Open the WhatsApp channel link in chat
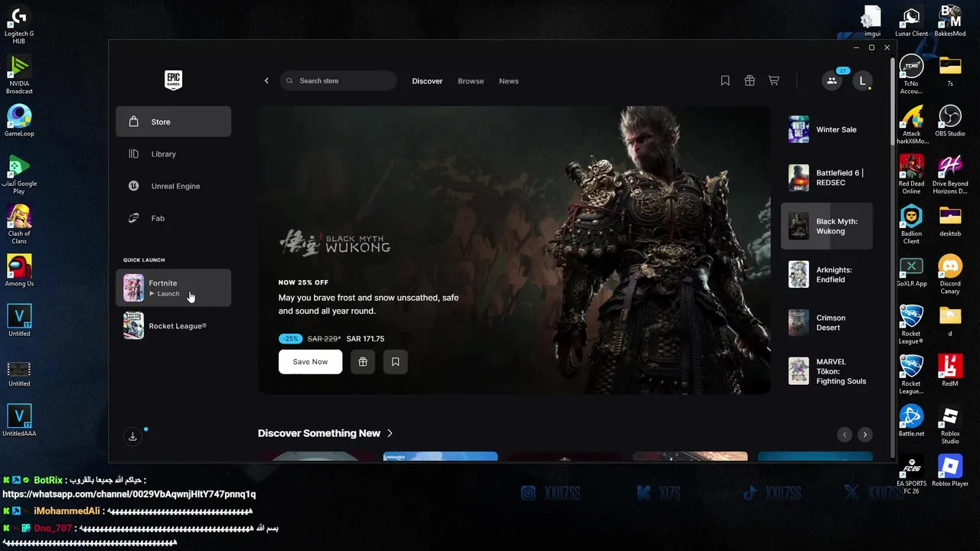This screenshot has height=551, width=980. click(129, 494)
